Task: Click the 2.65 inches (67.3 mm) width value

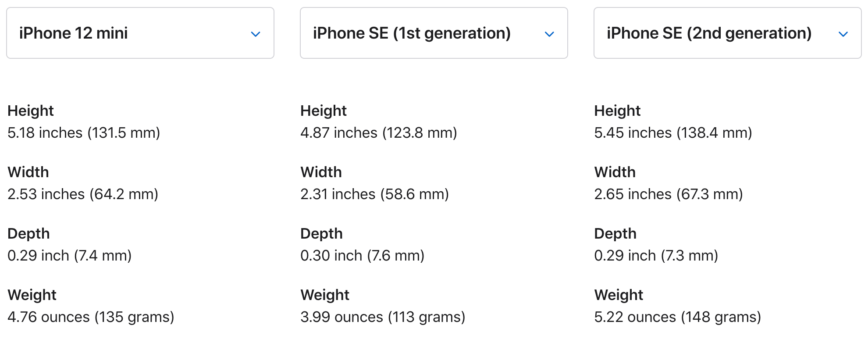Action: [x=669, y=194]
